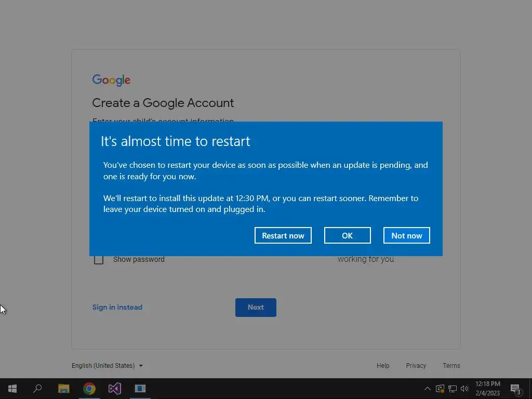Open the Terms link in the footer
This screenshot has height=399, width=532.
click(x=451, y=365)
